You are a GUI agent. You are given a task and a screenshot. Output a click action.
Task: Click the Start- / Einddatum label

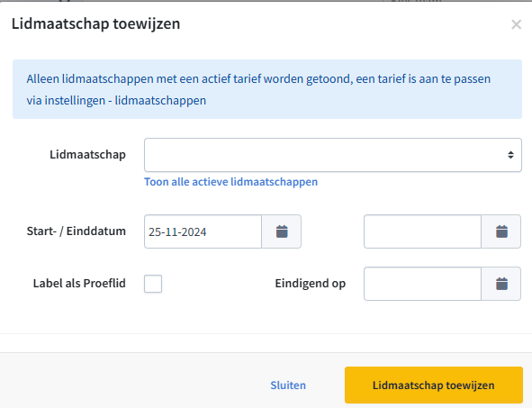(x=77, y=231)
